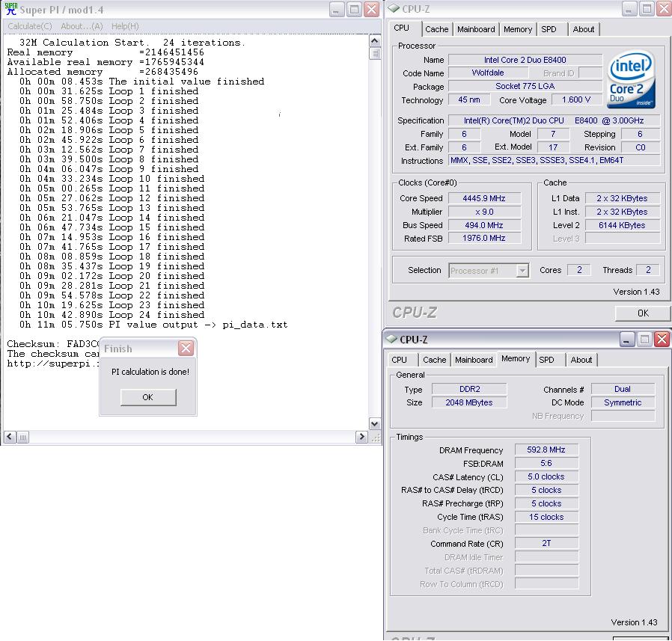Click Super PI horizontal scrollbar left arrow

click(10, 437)
